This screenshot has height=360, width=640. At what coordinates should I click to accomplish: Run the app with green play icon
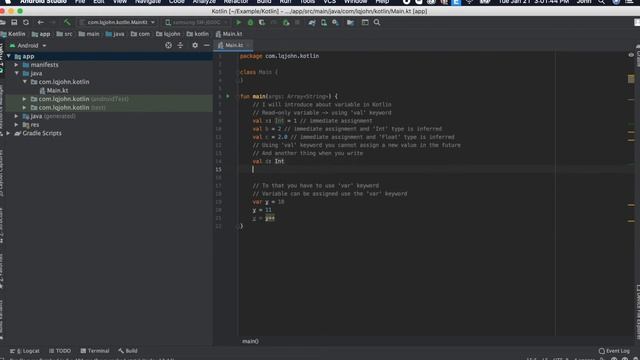pos(239,22)
